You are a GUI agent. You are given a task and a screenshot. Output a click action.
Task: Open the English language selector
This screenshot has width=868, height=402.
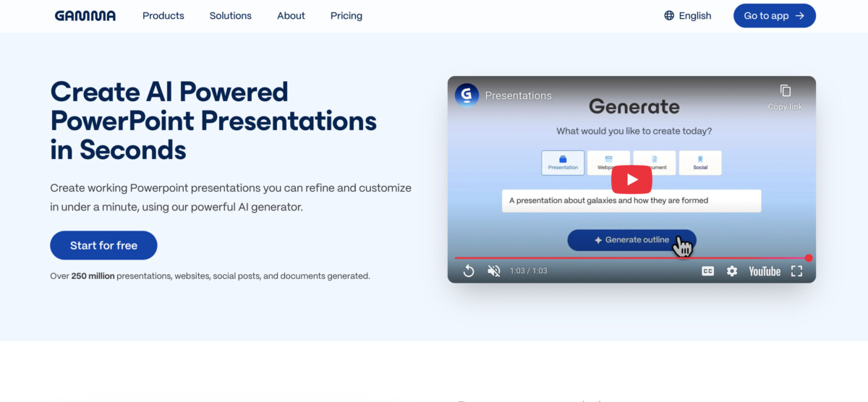[x=688, y=15]
